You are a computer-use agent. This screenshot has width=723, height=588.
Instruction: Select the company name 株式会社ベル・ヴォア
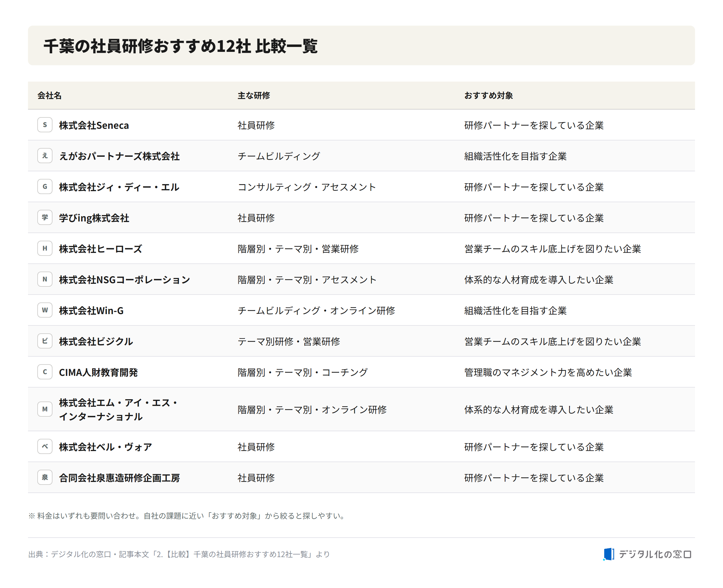(x=105, y=447)
